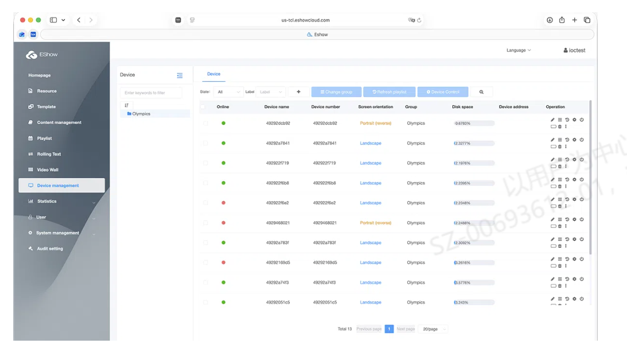
Task: Select the Device tab
Action: point(214,74)
